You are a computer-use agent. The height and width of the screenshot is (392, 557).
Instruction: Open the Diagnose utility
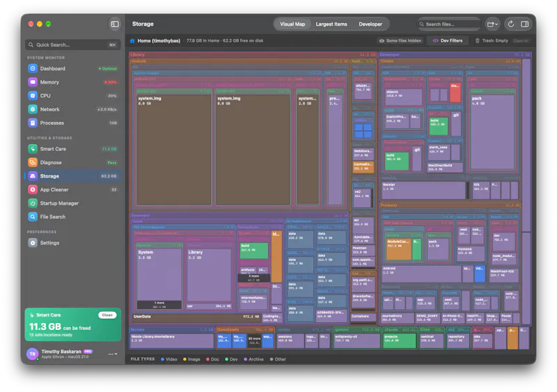click(73, 162)
